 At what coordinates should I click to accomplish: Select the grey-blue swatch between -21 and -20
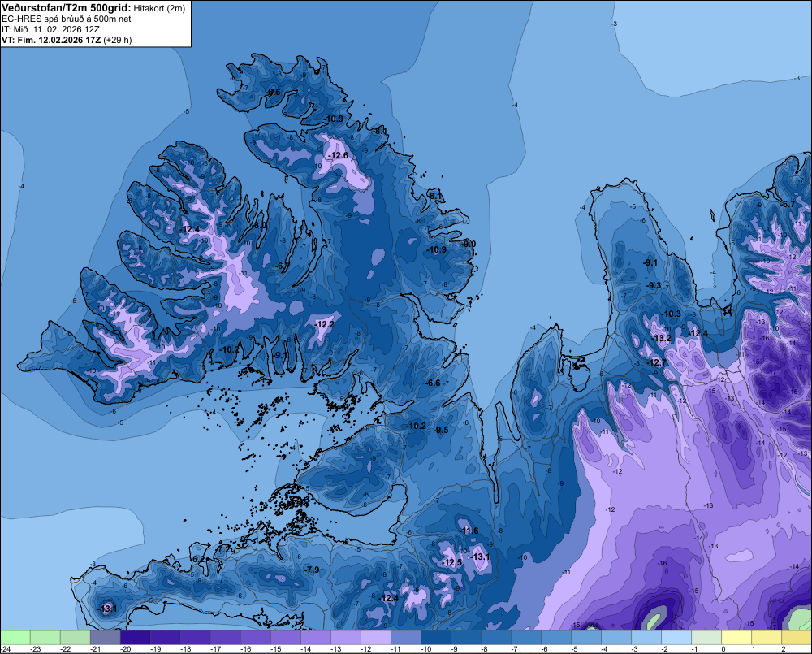click(106, 637)
